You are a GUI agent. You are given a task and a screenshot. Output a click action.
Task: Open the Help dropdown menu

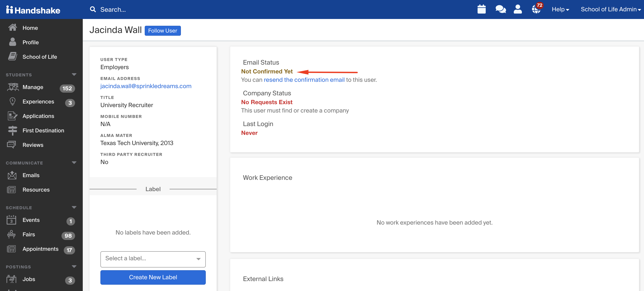coord(560,9)
